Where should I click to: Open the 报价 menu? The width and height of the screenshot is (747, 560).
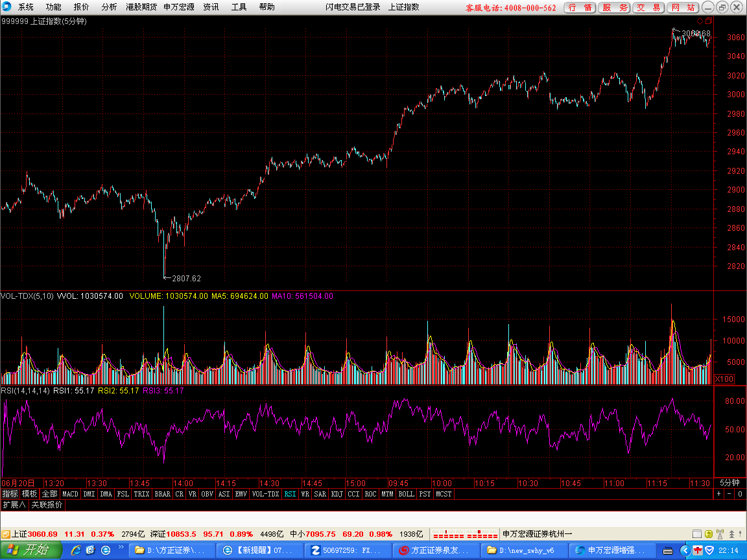click(81, 7)
